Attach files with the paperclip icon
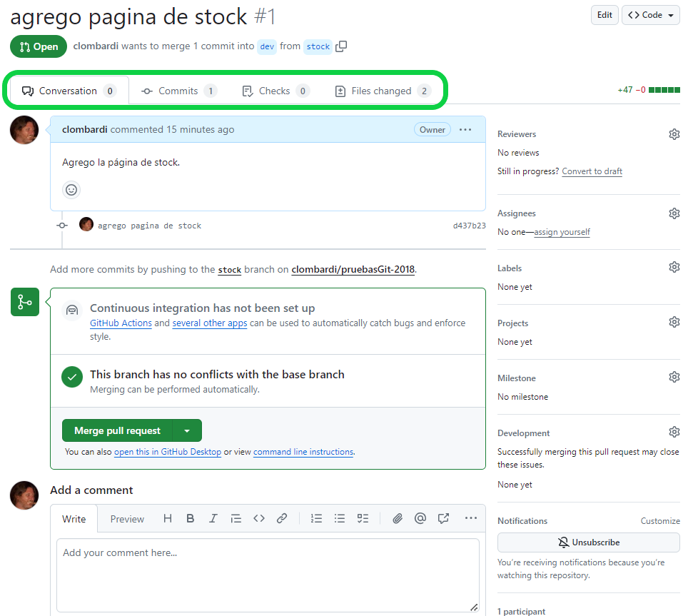Screen dimensions: 698x616 point(398,519)
